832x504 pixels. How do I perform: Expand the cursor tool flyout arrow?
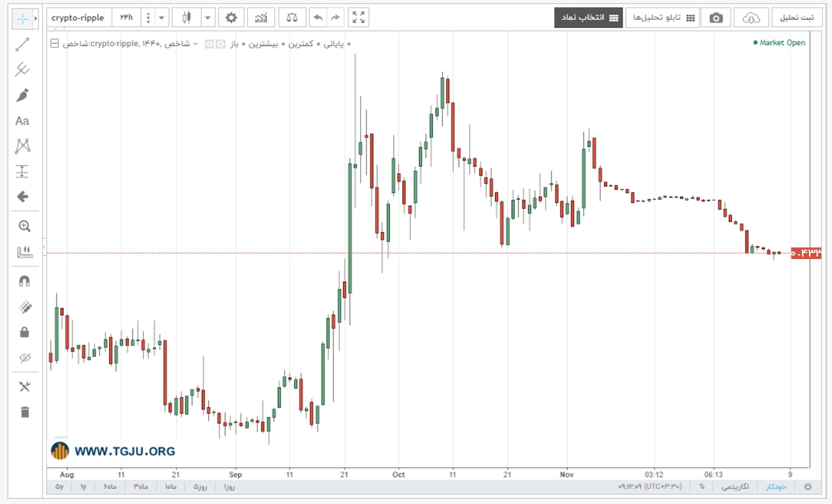click(36, 19)
